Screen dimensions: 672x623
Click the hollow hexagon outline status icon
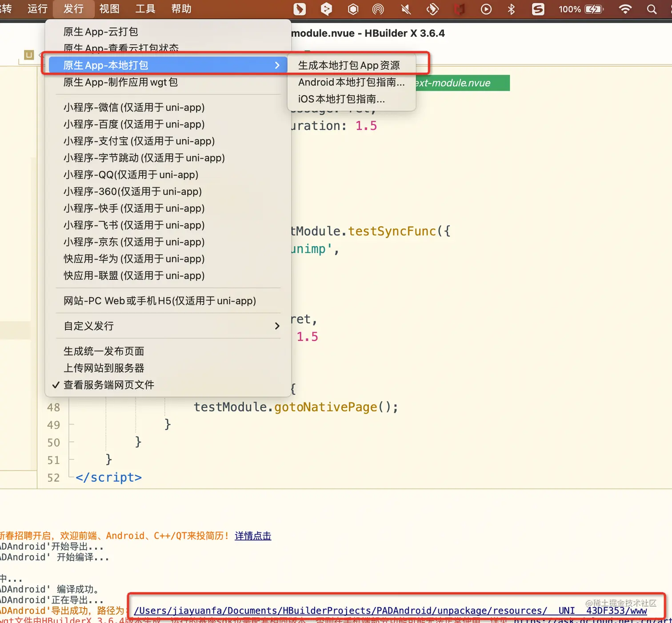click(x=353, y=9)
